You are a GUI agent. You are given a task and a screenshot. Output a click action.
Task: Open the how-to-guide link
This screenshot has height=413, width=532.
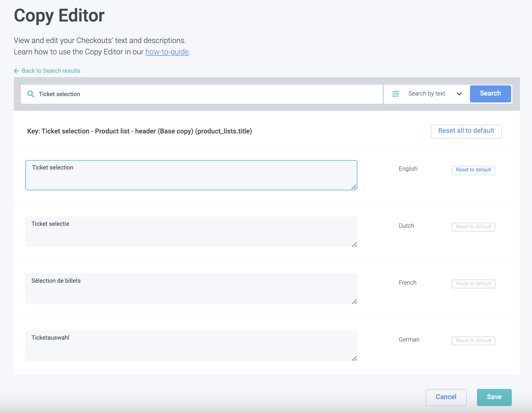(x=167, y=52)
